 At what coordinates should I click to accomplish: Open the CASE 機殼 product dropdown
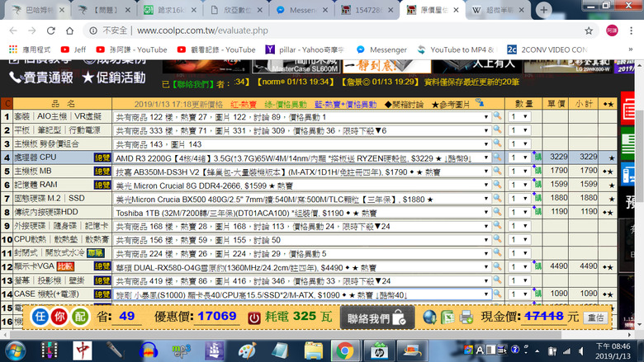[x=302, y=294]
